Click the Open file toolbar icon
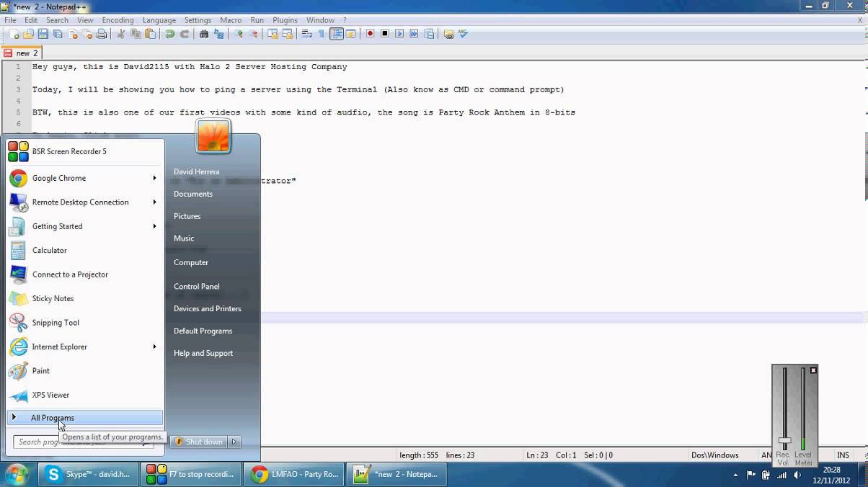Viewport: 868px width, 487px height. (x=28, y=34)
